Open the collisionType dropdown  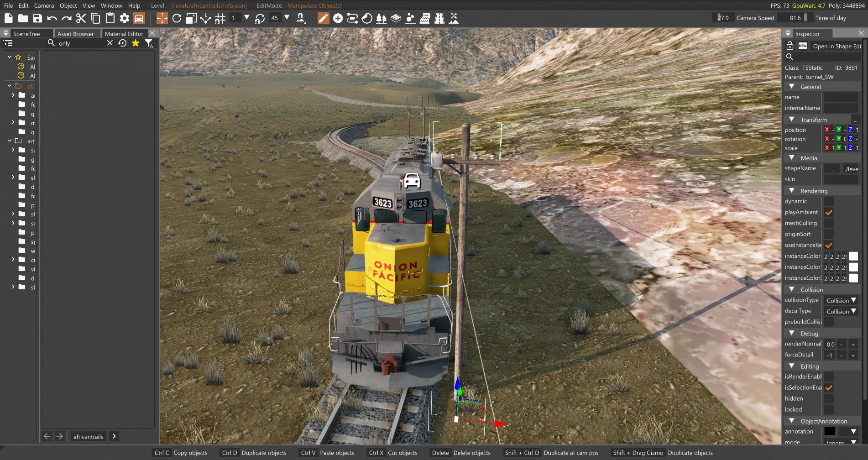pyautogui.click(x=841, y=300)
